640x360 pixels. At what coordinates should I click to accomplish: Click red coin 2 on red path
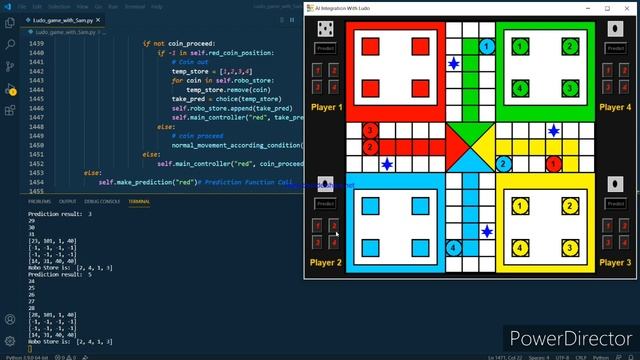click(x=370, y=147)
